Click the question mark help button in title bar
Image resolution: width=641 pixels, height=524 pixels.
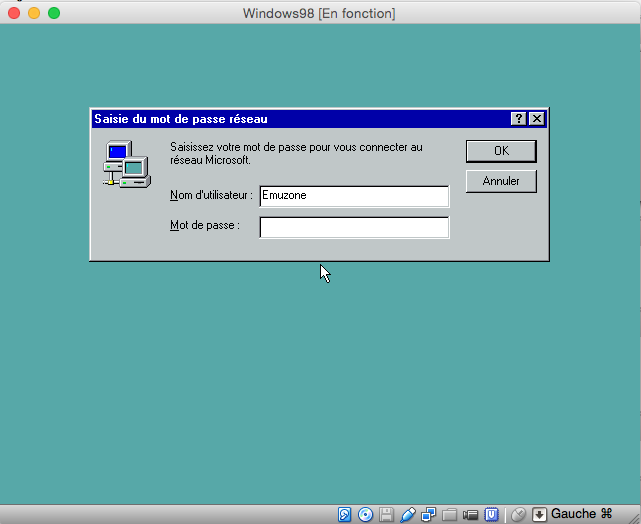[x=518, y=119]
